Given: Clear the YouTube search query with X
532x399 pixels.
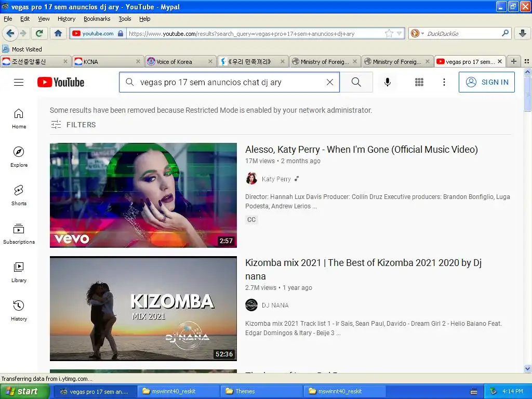Looking at the screenshot, I should pyautogui.click(x=330, y=82).
